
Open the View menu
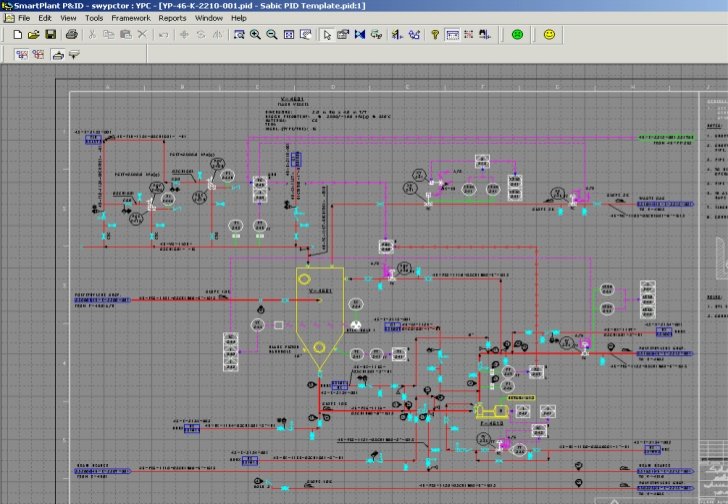point(68,18)
